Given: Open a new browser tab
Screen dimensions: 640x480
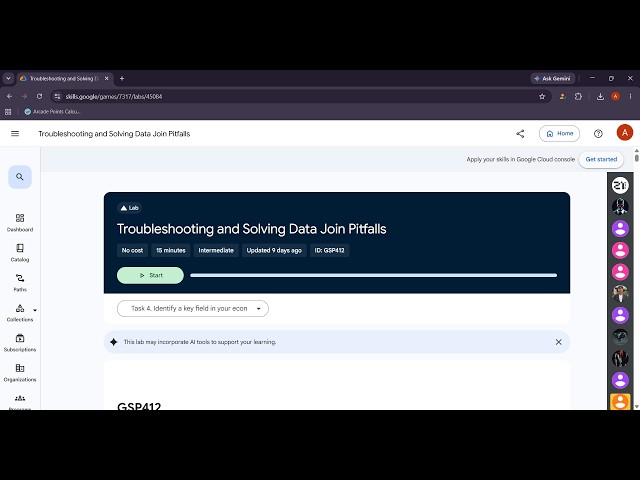Looking at the screenshot, I should 122,78.
